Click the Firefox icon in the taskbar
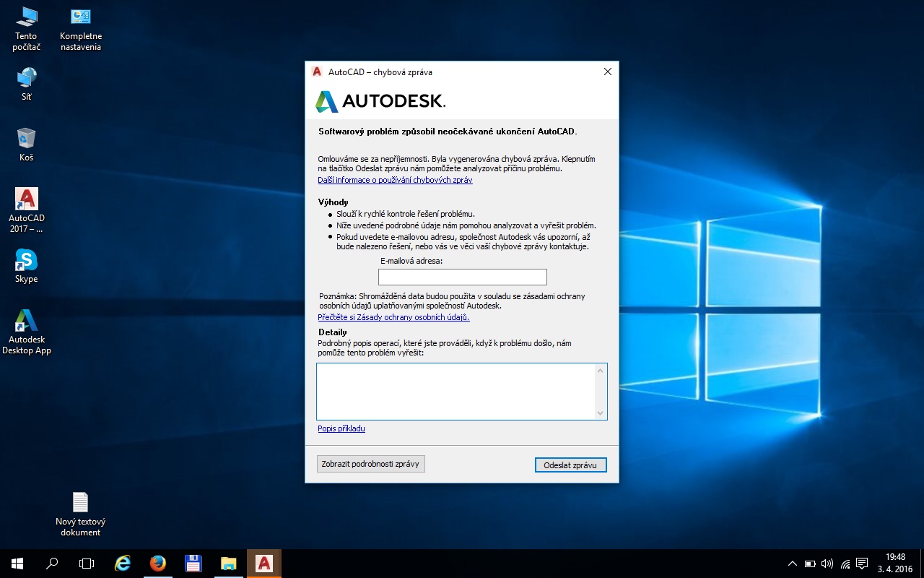Image resolution: width=924 pixels, height=578 pixels. [x=157, y=564]
